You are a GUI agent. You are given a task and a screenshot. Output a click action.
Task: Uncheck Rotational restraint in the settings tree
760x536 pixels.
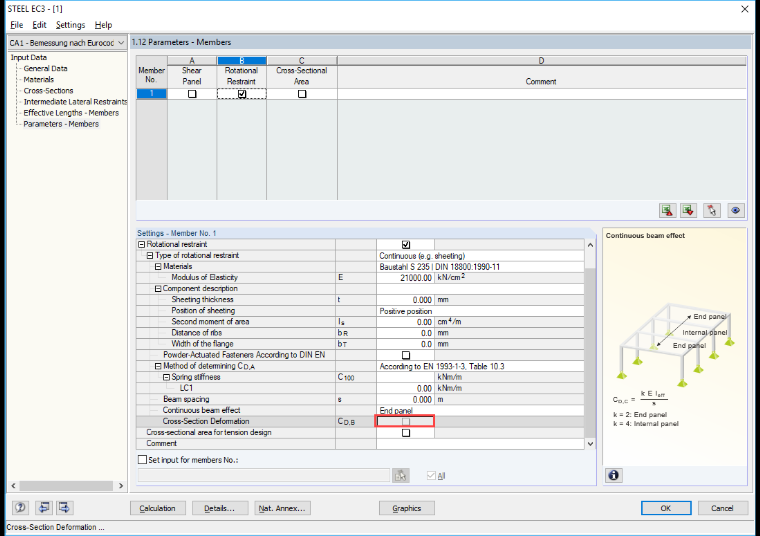406,245
